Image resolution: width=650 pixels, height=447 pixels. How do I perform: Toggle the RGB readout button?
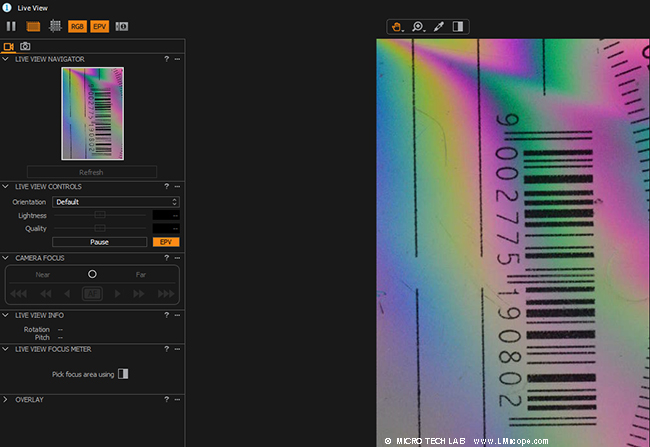(x=77, y=27)
